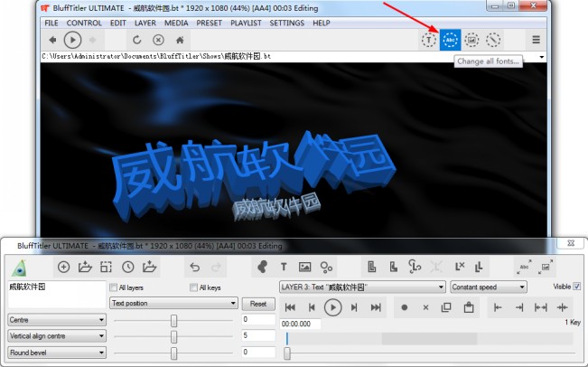Screen dimensions: 588x367
Task: Open the Text position property dropdown
Action: click(174, 304)
